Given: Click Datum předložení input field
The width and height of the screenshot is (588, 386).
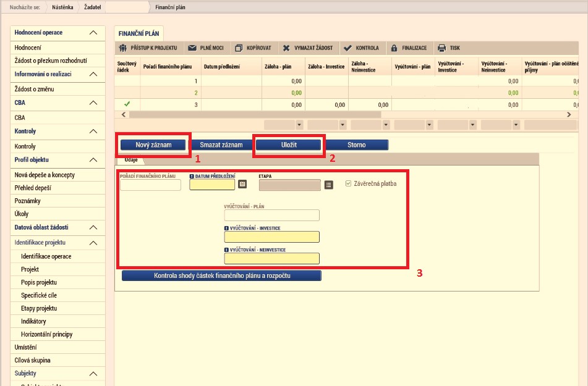Looking at the screenshot, I should (212, 185).
